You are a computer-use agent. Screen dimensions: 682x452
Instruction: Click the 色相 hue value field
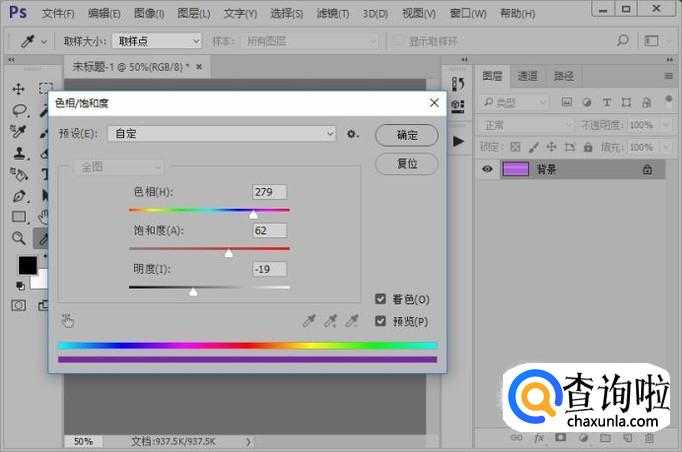270,192
